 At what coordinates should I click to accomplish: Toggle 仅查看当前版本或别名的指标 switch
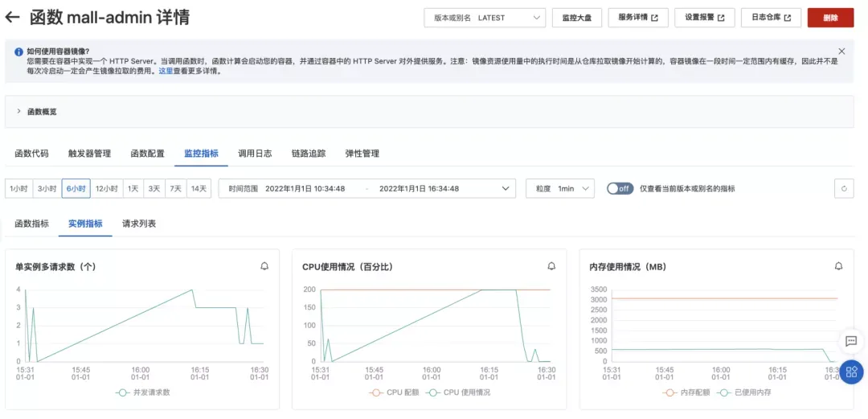click(x=620, y=188)
